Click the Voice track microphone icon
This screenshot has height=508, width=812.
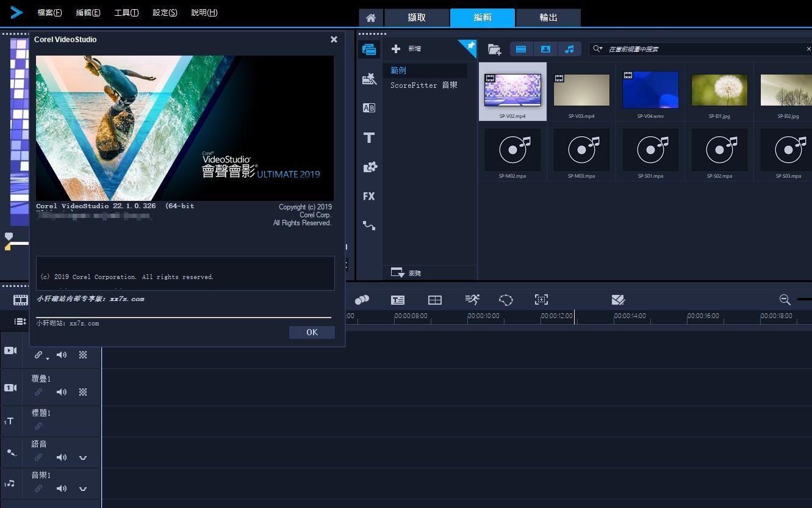coord(12,452)
